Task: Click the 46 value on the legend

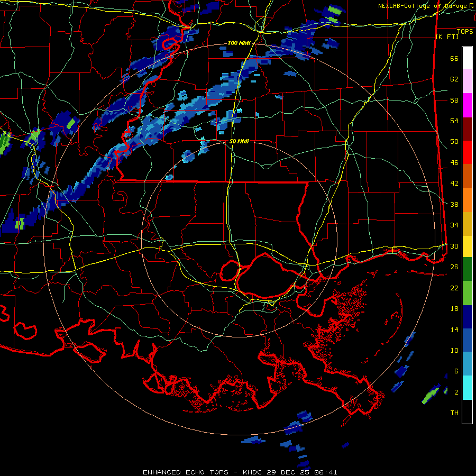Action: click(454, 163)
